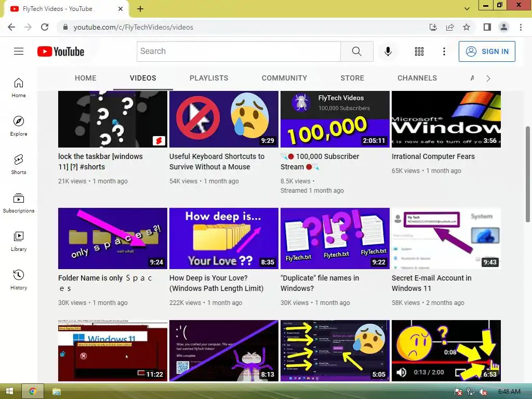Open the CHANNELS tab

[x=417, y=78]
